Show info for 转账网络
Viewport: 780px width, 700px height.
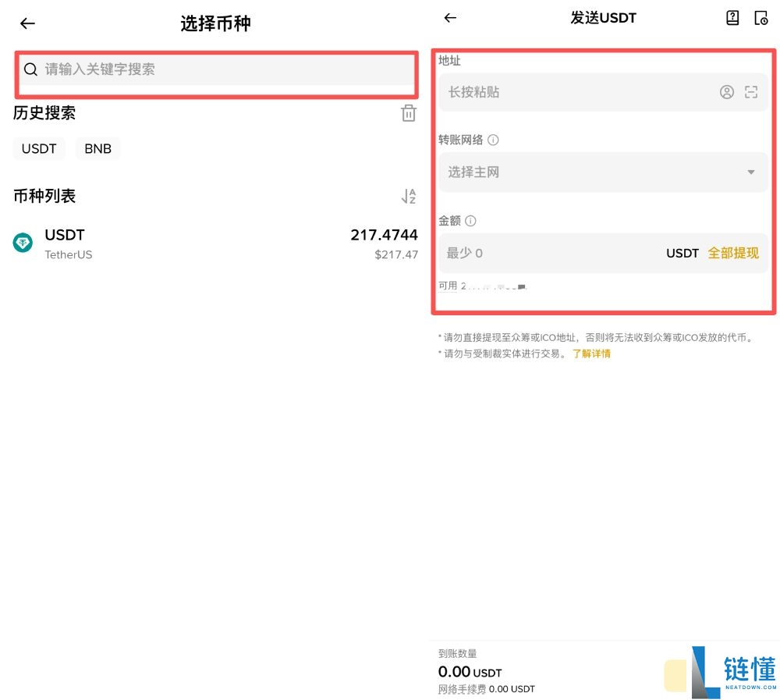493,140
